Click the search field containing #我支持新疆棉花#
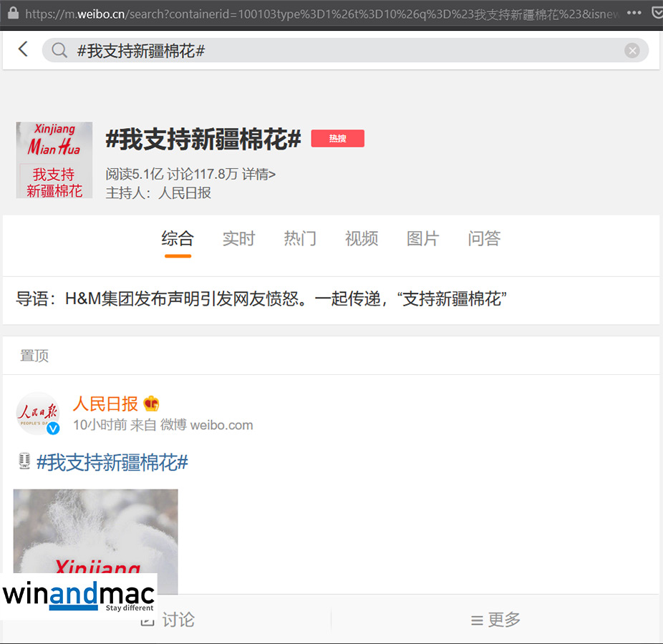The image size is (663, 644). click(344, 50)
